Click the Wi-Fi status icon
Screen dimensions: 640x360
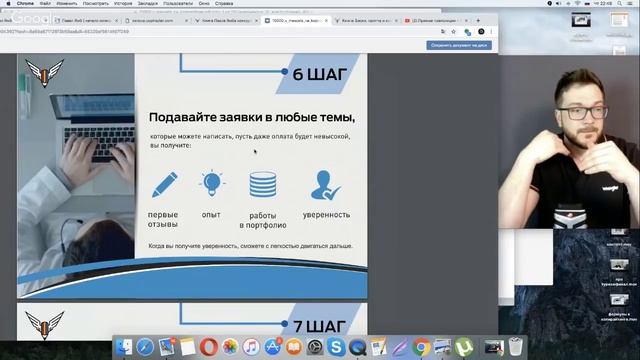coord(578,3)
